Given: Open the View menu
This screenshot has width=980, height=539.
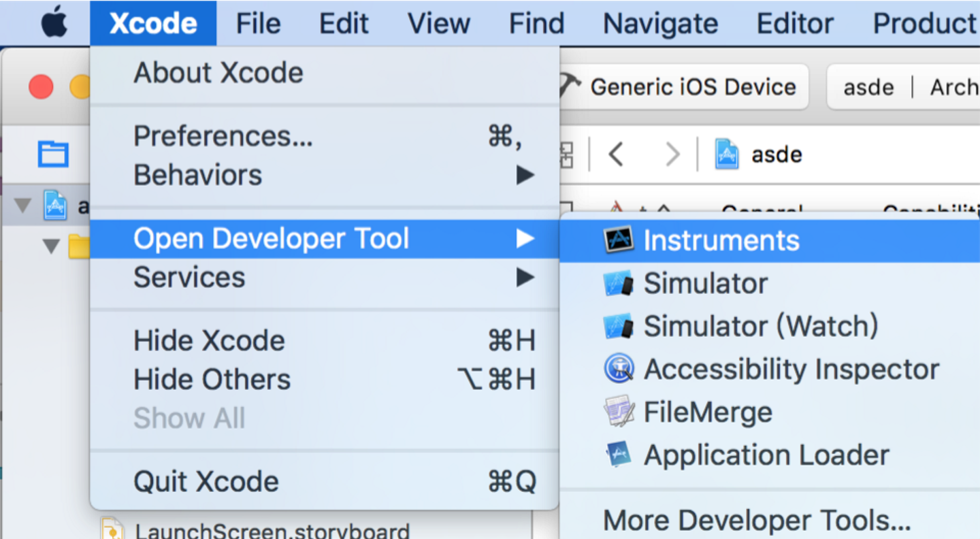Looking at the screenshot, I should (439, 23).
